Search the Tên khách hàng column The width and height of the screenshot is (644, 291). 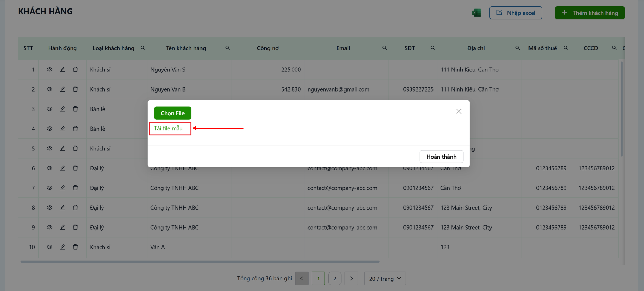coord(227,48)
